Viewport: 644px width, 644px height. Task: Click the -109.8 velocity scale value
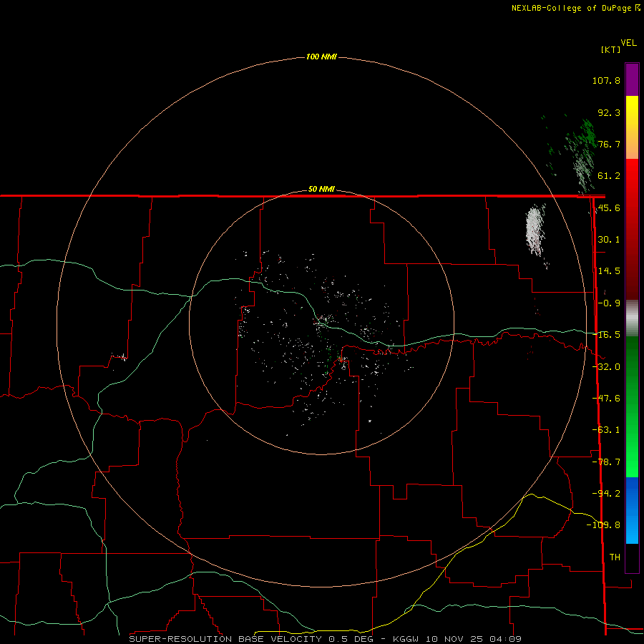tap(604, 525)
